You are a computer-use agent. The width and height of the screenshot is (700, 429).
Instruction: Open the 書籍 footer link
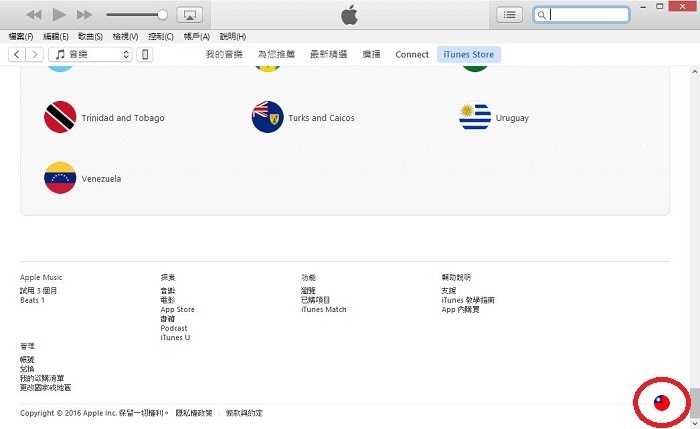click(x=168, y=319)
